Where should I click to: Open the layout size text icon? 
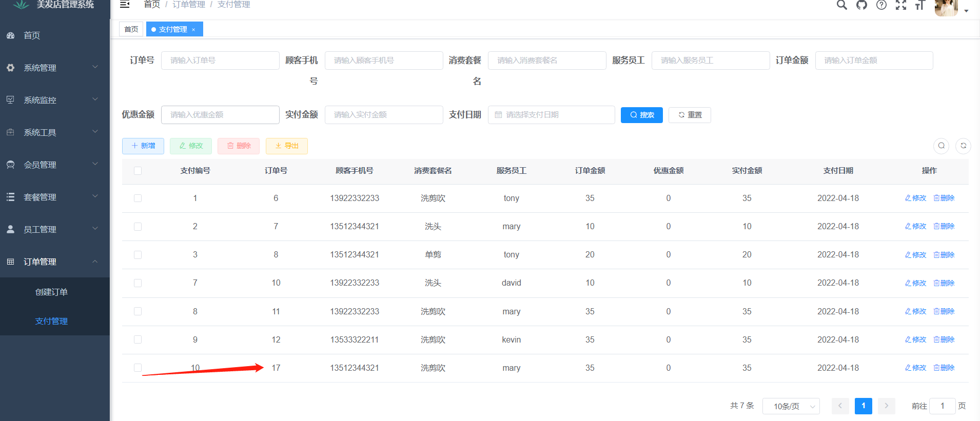point(920,5)
